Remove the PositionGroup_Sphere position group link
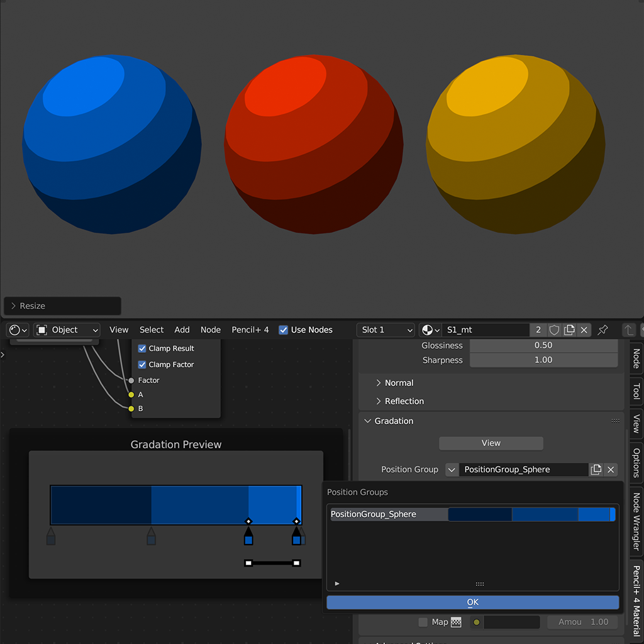 pos(611,470)
